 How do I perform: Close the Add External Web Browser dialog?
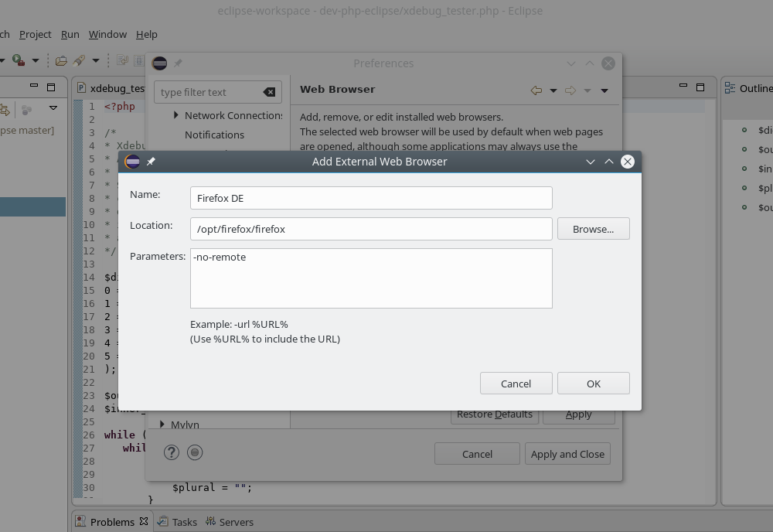pyautogui.click(x=627, y=162)
